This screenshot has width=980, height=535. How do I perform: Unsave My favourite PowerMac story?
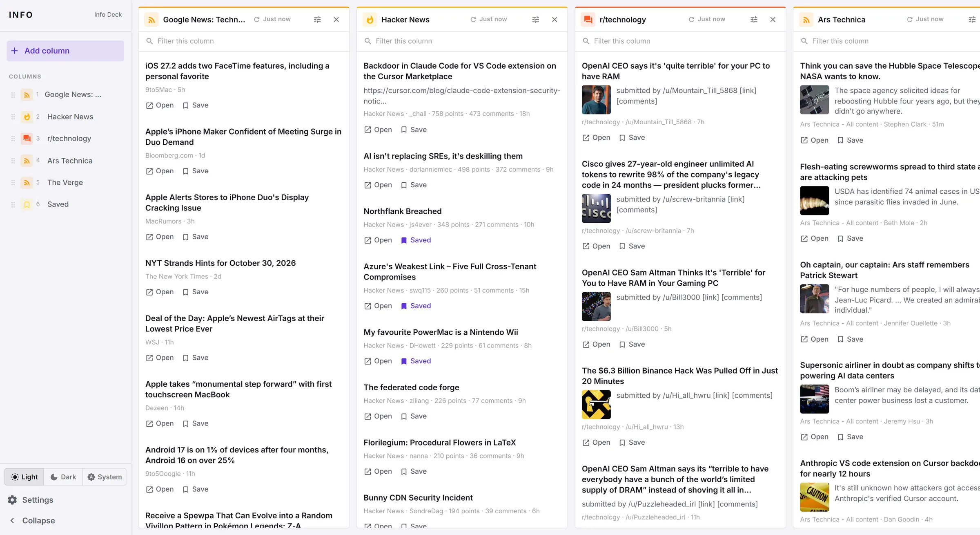[416, 361]
